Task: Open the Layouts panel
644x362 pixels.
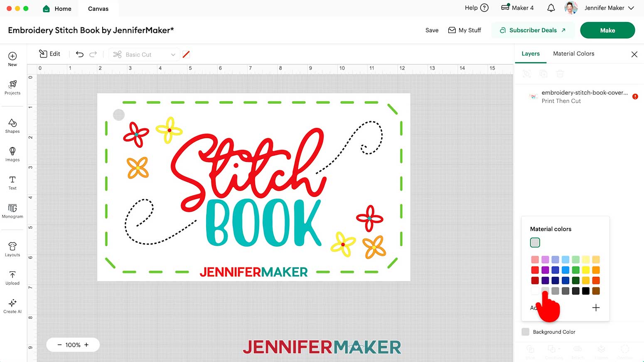Action: pyautogui.click(x=12, y=249)
